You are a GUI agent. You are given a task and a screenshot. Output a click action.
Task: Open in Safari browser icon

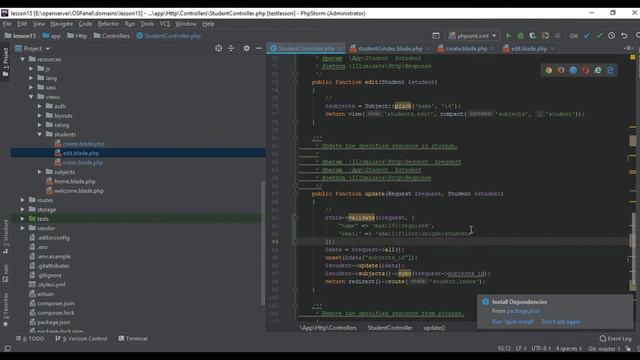coord(573,70)
